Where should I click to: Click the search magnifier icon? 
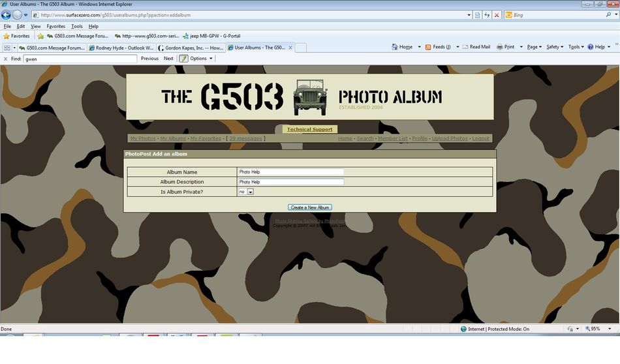608,14
